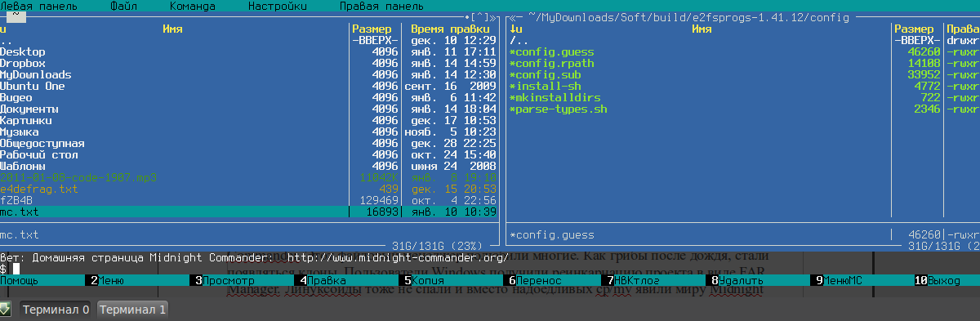Image resolution: width=980 pixels, height=321 pixels.
Task: Open the Настройки menu
Action: coord(278,6)
